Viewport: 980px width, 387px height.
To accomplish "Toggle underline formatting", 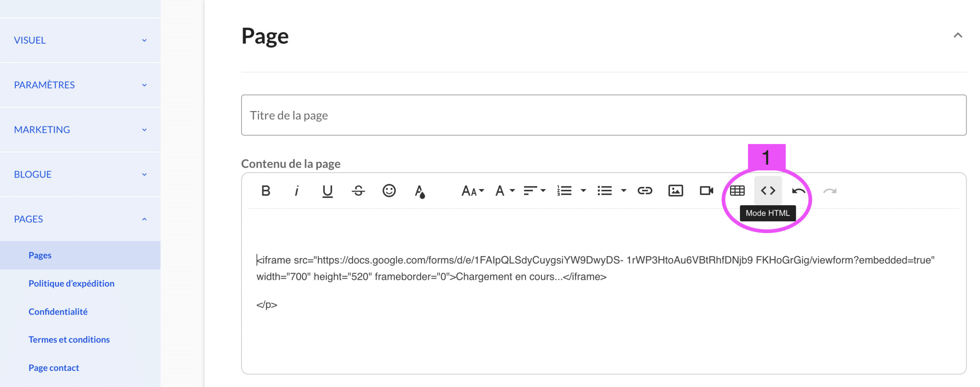I will tap(327, 191).
